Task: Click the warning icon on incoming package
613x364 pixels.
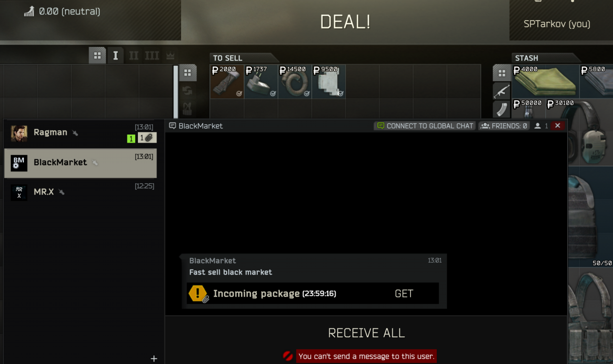Action: pyautogui.click(x=198, y=294)
